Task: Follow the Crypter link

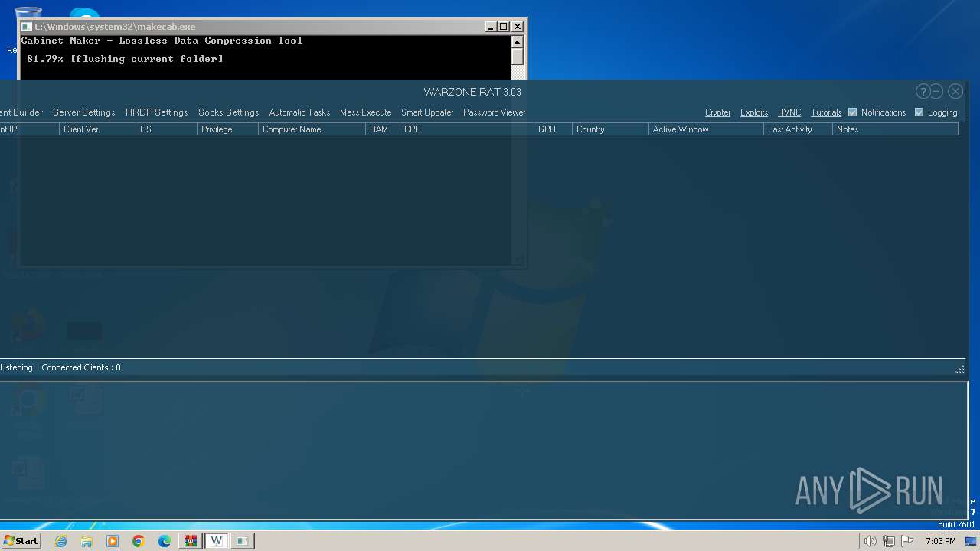Action: point(717,112)
